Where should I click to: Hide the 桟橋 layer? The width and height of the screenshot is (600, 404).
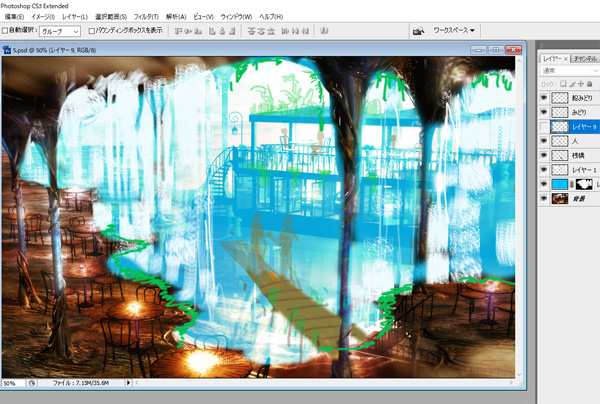tap(544, 155)
